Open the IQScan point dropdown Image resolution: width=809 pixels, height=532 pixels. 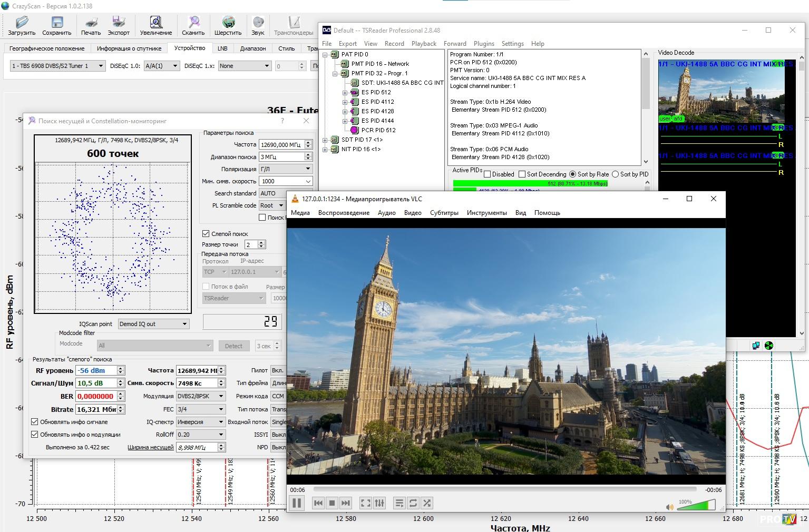[153, 324]
